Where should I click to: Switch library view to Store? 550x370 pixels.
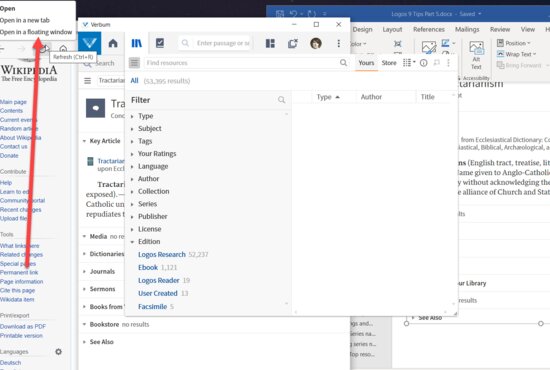click(389, 63)
